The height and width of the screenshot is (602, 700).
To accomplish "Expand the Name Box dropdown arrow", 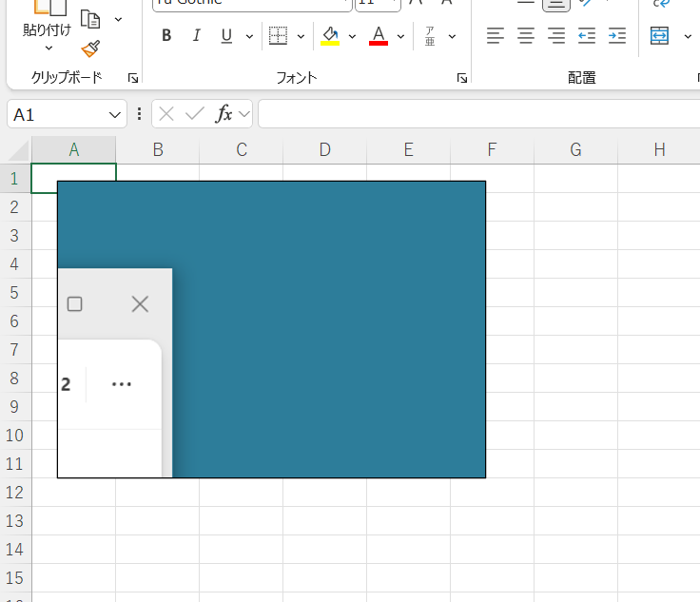I will (115, 115).
